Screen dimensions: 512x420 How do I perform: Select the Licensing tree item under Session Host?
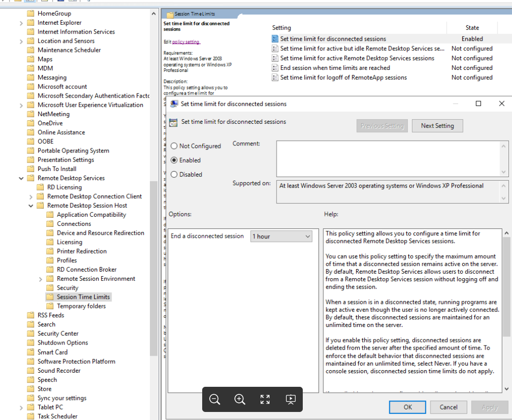coord(69,242)
